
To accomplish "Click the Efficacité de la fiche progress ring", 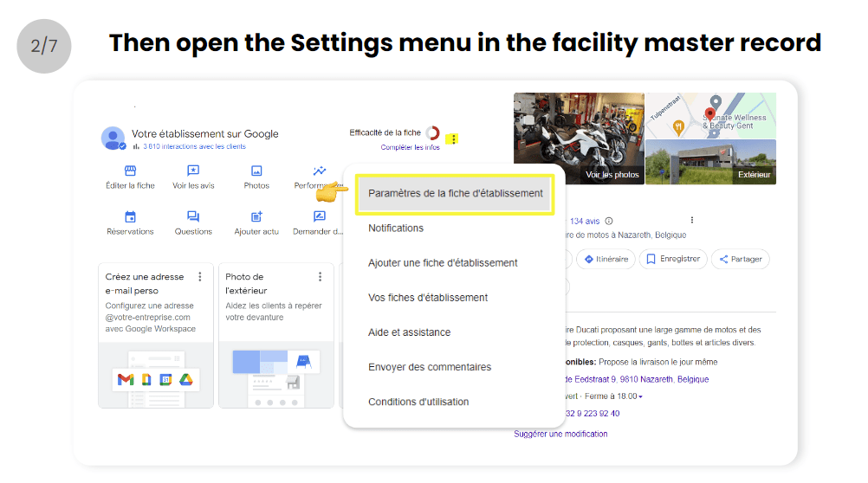I will point(433,132).
